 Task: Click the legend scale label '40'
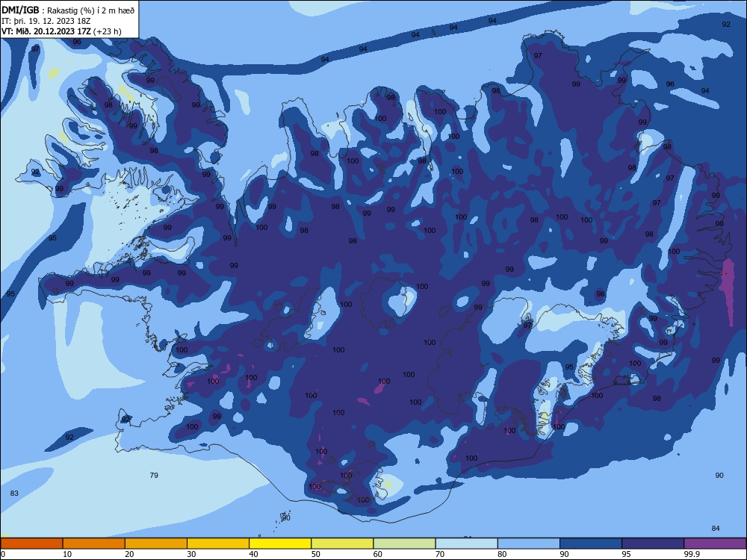coord(253,554)
